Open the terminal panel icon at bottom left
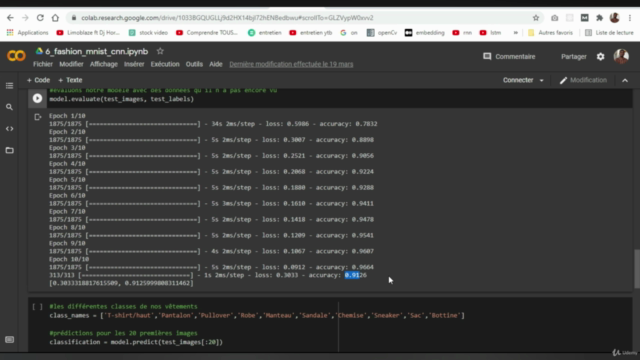This screenshot has height=360, width=640. [x=9, y=340]
